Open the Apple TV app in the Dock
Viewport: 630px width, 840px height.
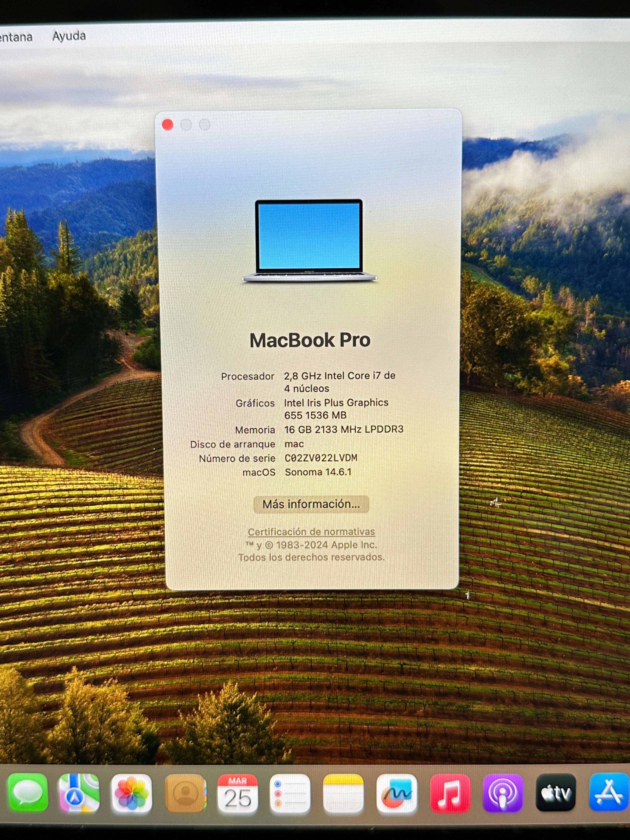pyautogui.click(x=556, y=792)
